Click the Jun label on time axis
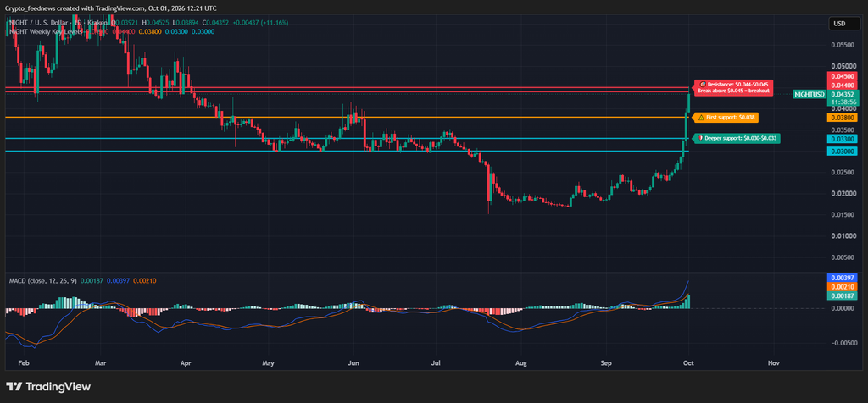Image resolution: width=868 pixels, height=403 pixels. tap(353, 363)
